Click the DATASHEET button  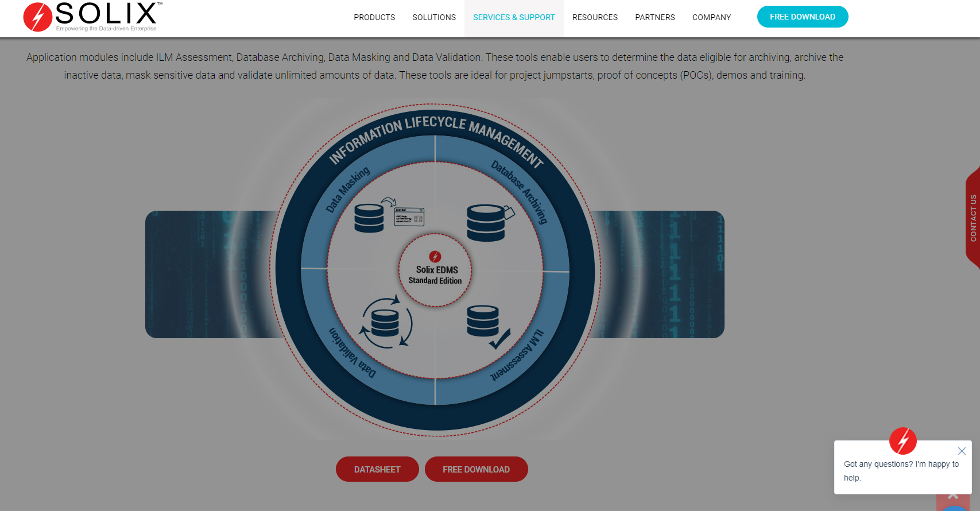coord(377,469)
